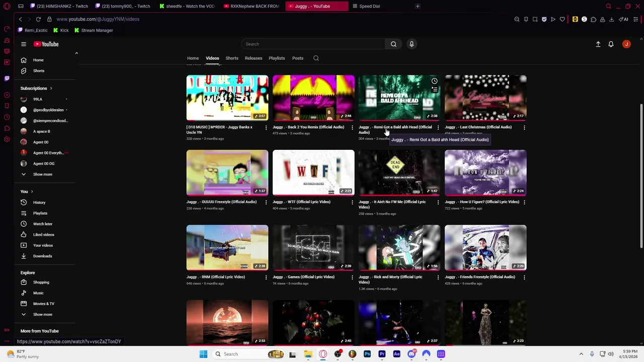Open Watch later in the sidebar
Screen dimensions: 644x362
click(x=43, y=224)
